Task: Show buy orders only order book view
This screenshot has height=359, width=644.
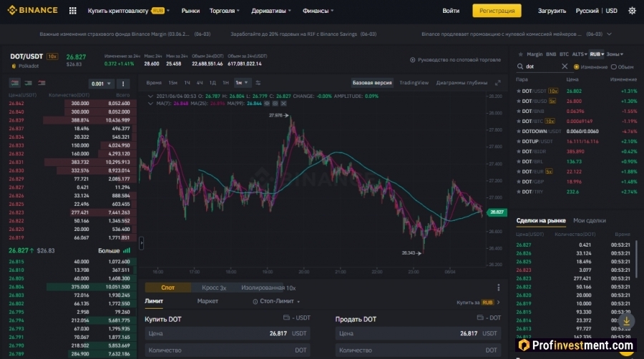Action: (x=29, y=83)
